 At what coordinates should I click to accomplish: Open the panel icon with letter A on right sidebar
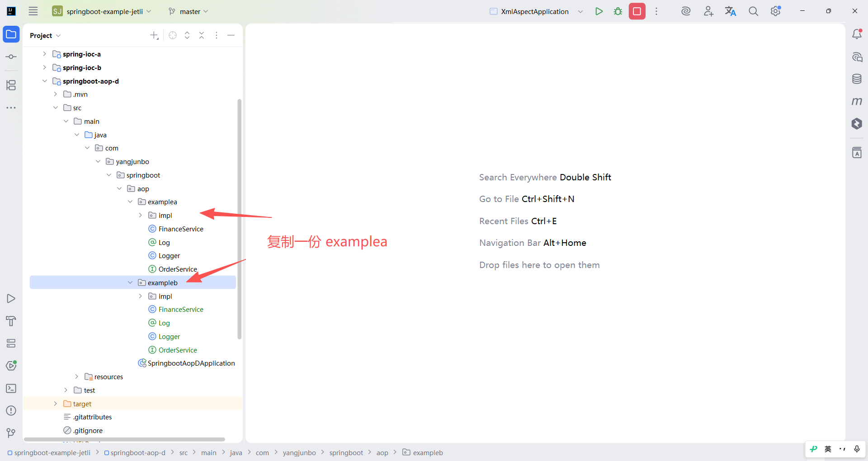coord(857,153)
